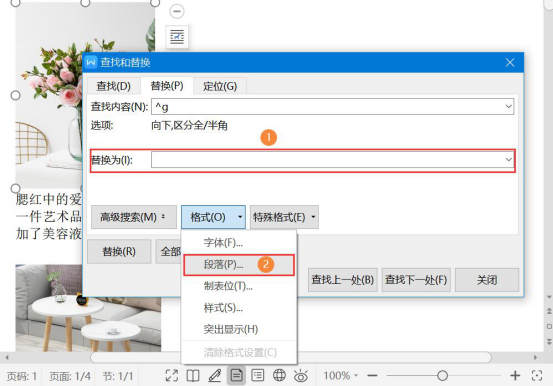553x386 pixels.
Task: Click the left-middle resize handle of the selected image
Action: pos(15,95)
